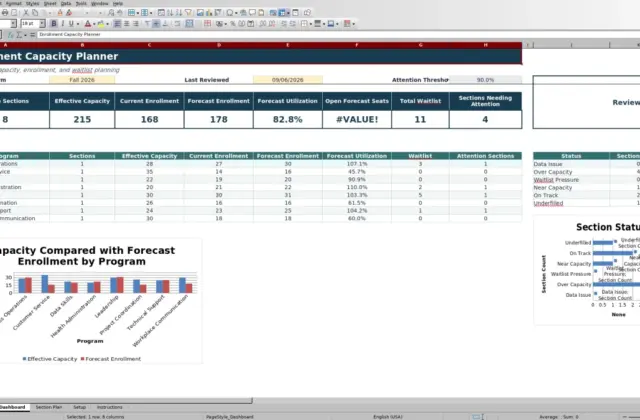Switch to Section Plan sheet tab
Screen dimensions: 640x420
(x=49, y=407)
